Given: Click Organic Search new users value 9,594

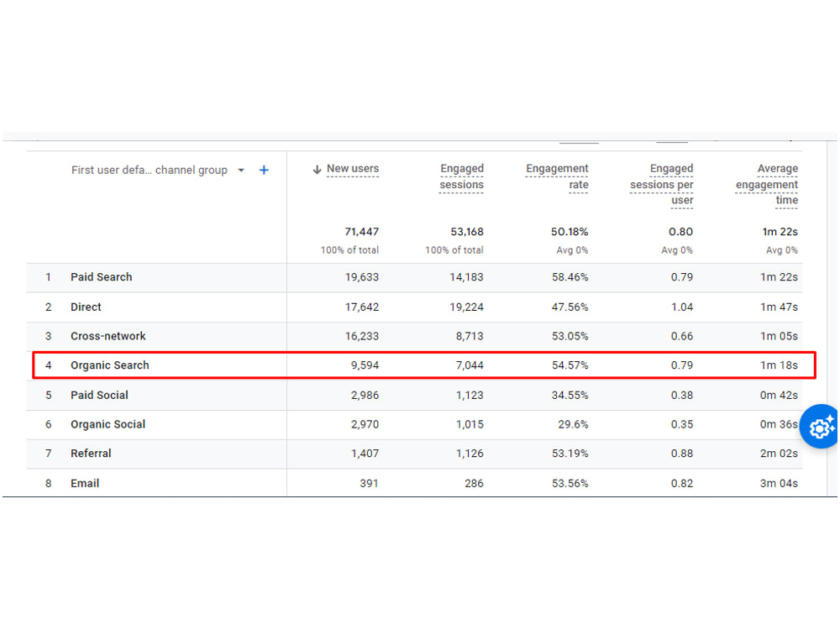Looking at the screenshot, I should pos(365,365).
